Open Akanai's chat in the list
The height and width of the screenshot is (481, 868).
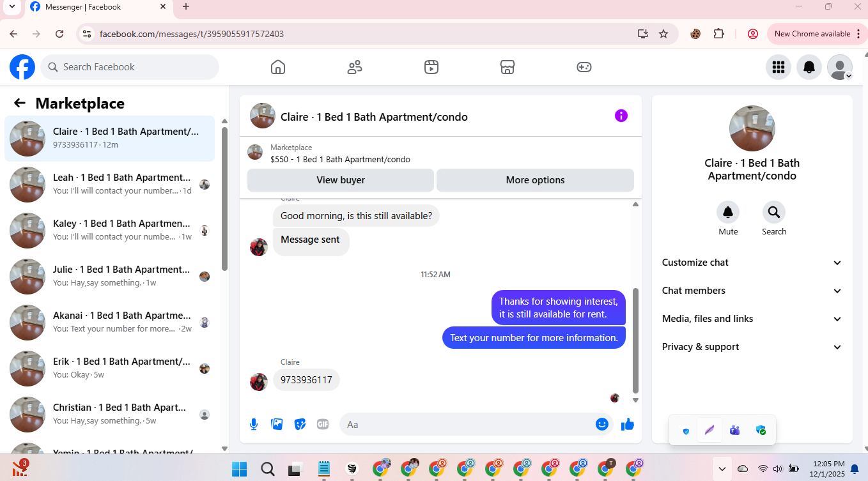coord(110,323)
